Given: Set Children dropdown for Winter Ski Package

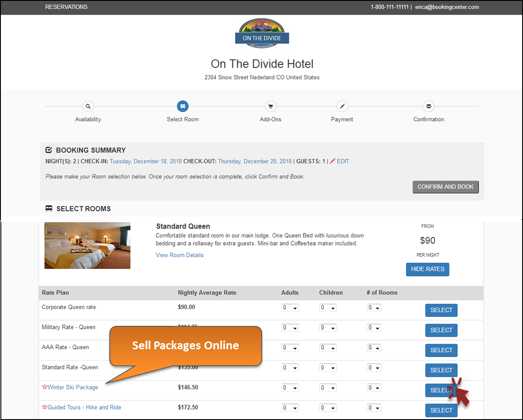Looking at the screenshot, I should pos(328,388).
